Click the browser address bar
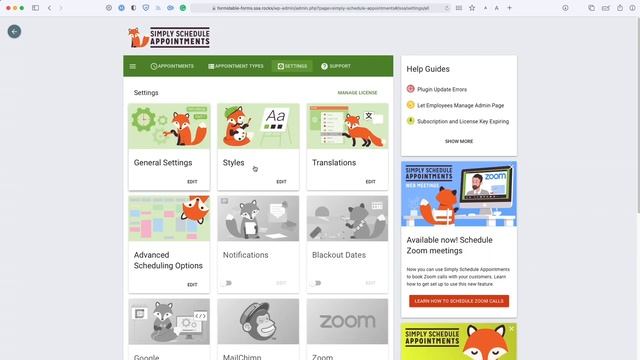The image size is (640, 360). pos(320,8)
